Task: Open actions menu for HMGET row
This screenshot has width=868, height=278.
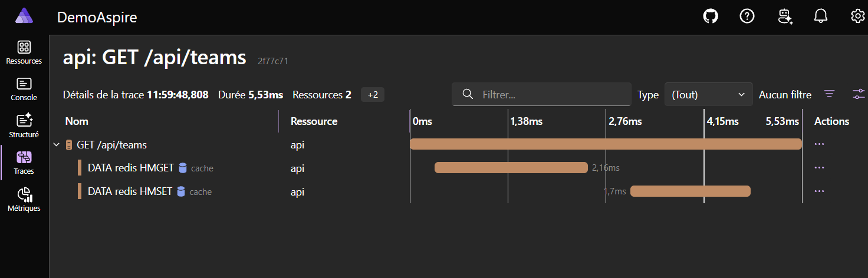Action: 818,167
